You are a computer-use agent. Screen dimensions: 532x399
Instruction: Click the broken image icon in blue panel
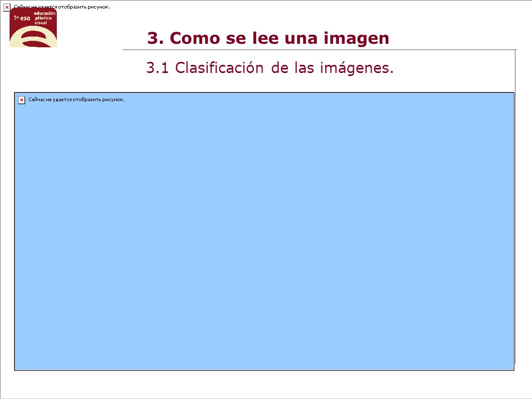22,100
